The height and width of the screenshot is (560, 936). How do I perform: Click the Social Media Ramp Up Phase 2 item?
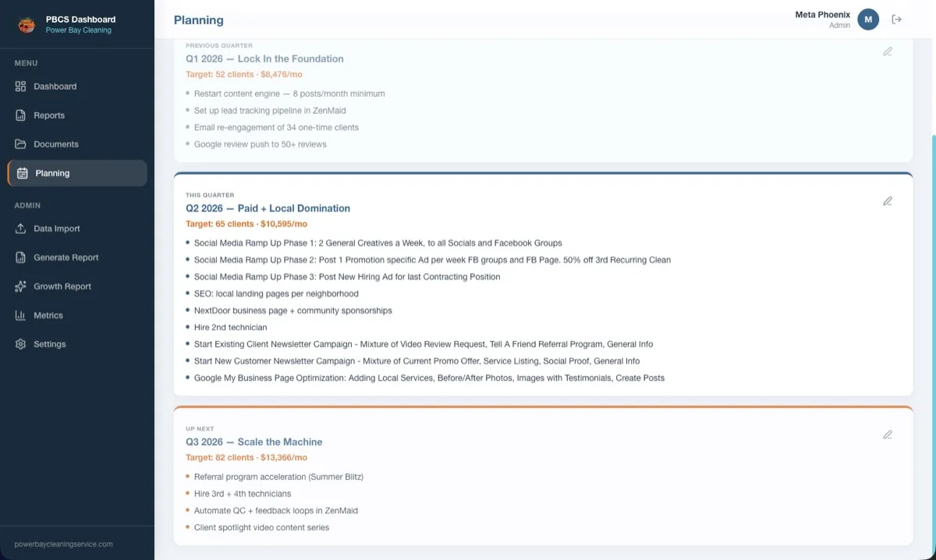(x=432, y=260)
